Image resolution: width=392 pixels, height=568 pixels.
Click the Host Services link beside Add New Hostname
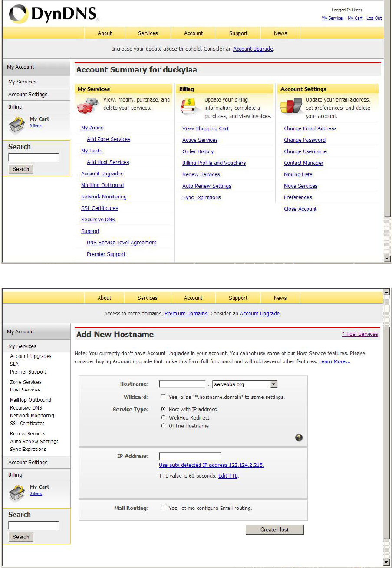coord(359,334)
